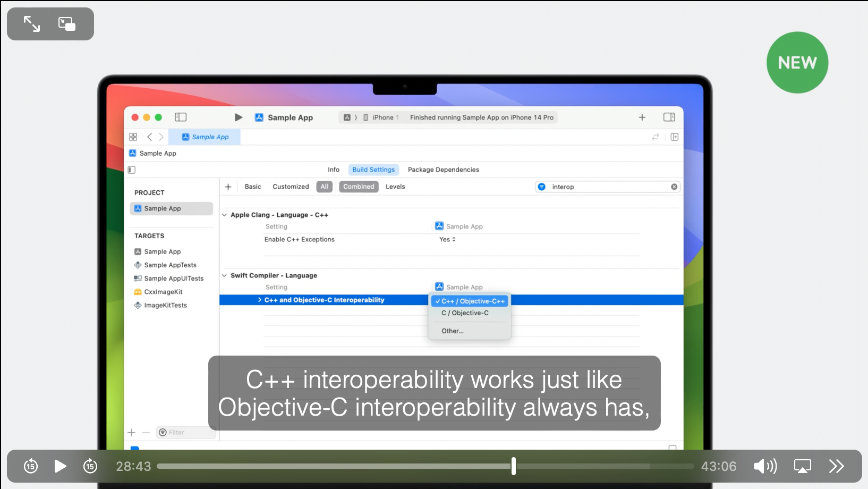The width and height of the screenshot is (868, 489).
Task: Toggle Xcode inspector panel icon
Action: click(669, 117)
